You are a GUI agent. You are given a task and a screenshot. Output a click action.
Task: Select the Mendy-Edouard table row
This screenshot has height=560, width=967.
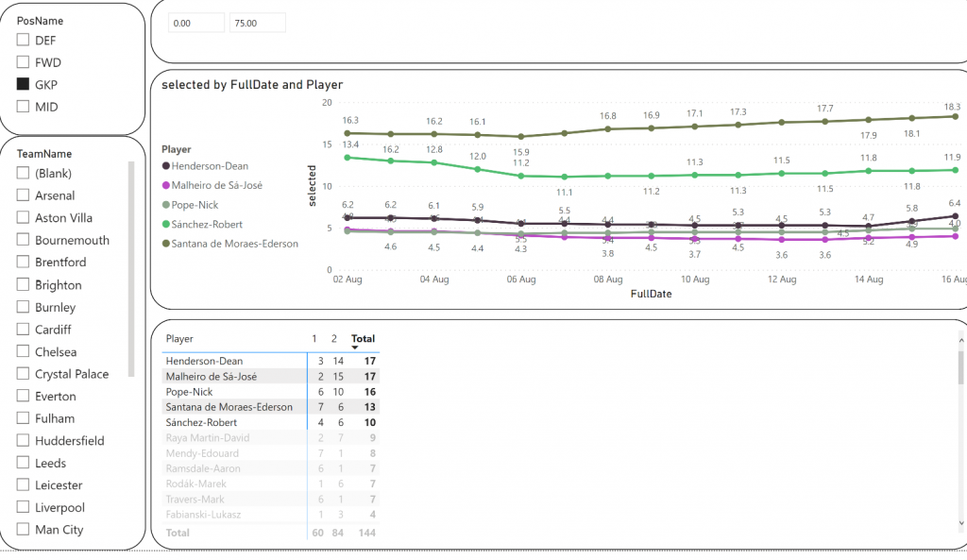click(x=270, y=453)
